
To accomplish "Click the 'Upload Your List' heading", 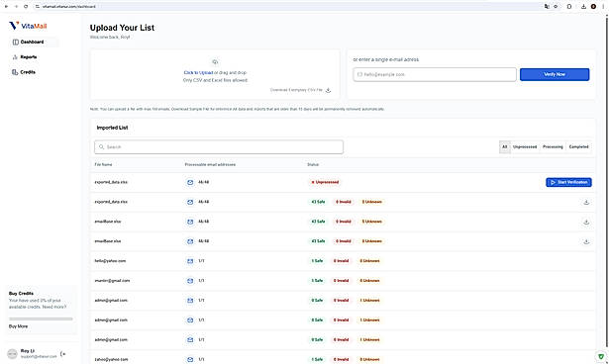I will click(122, 28).
